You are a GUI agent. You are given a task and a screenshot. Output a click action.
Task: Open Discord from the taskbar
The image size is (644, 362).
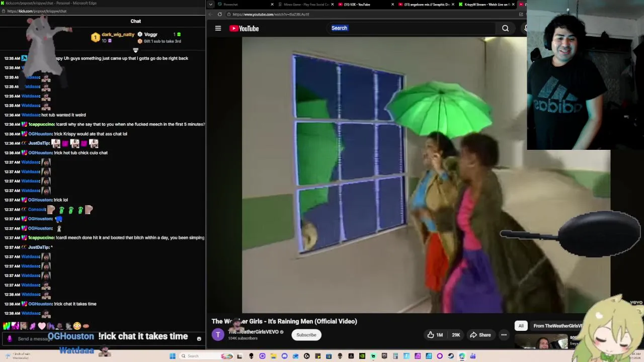click(284, 356)
